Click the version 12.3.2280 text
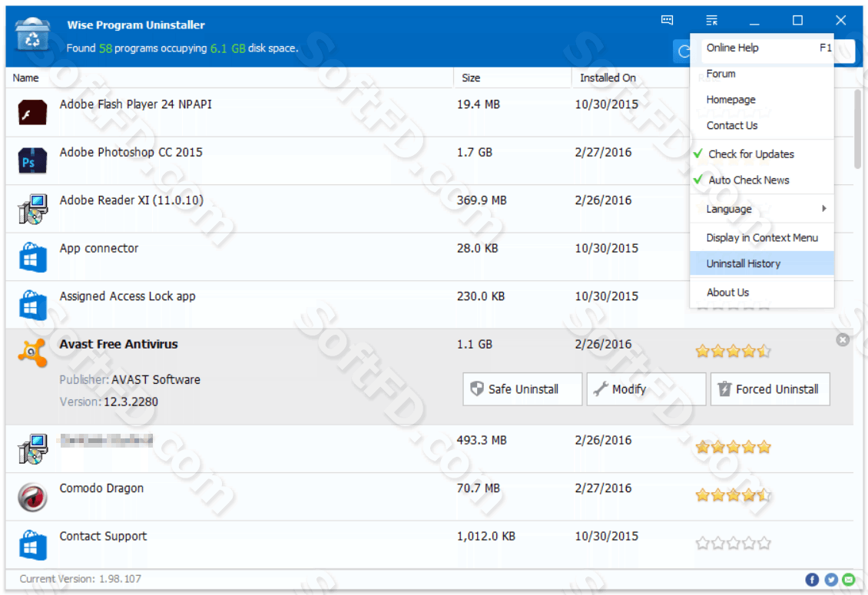 coord(131,402)
